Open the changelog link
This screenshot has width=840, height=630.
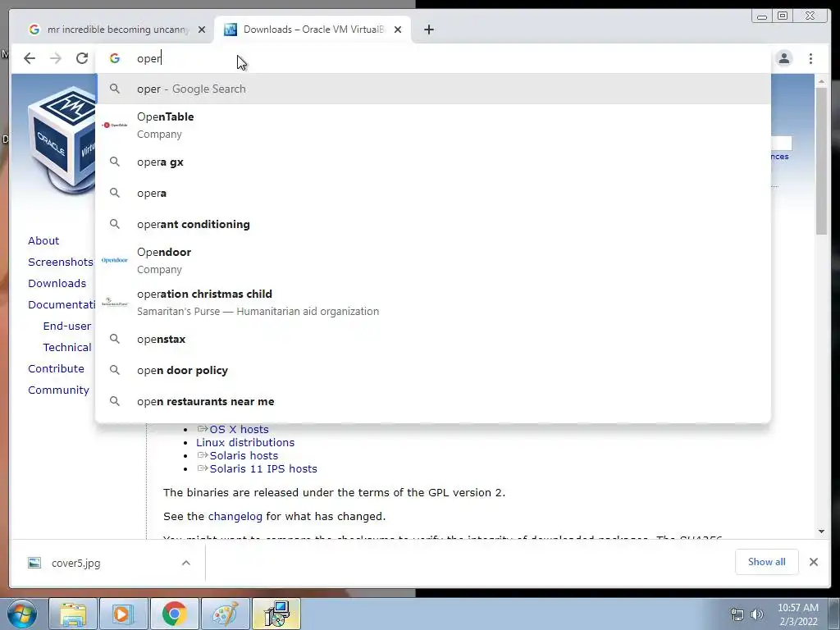pos(235,517)
